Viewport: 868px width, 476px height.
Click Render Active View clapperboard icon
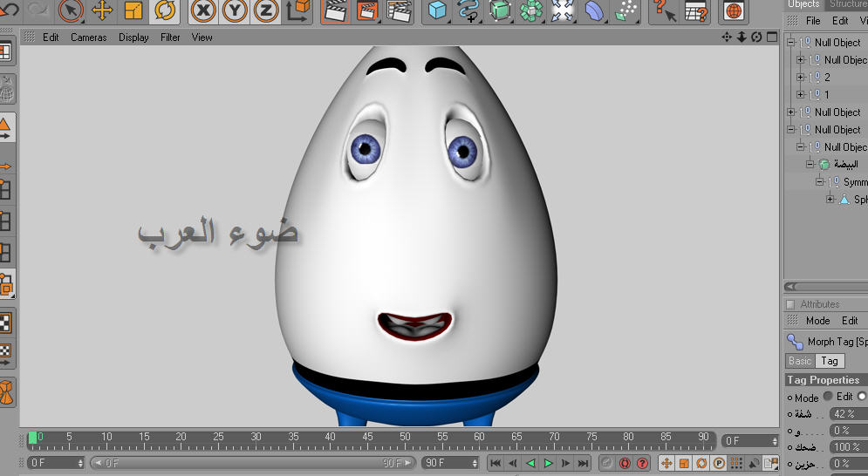(334, 10)
